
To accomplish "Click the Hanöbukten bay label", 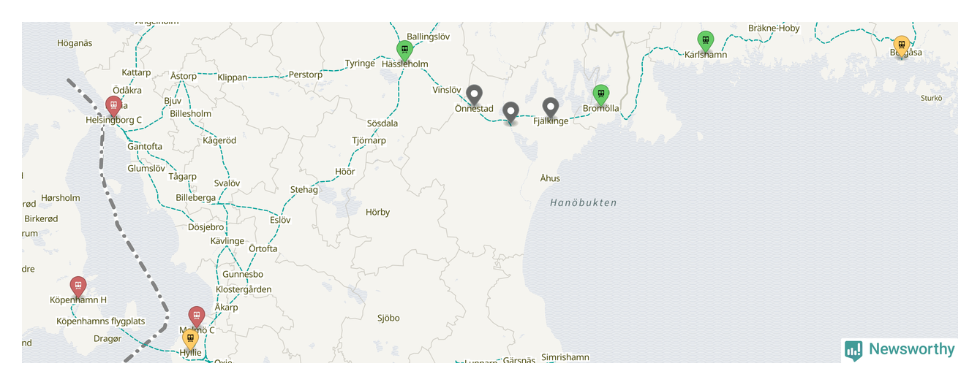I will click(584, 202).
